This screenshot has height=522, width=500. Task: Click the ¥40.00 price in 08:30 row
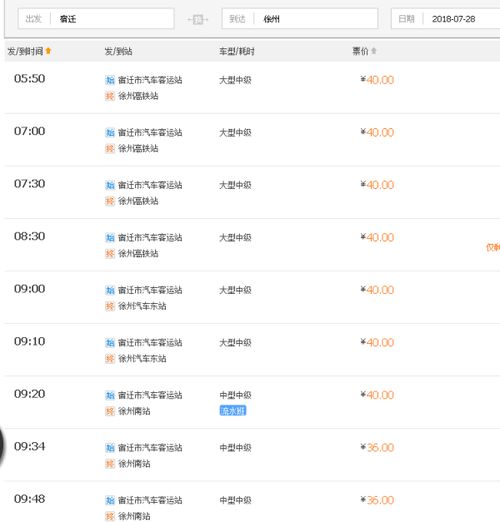[x=377, y=238]
